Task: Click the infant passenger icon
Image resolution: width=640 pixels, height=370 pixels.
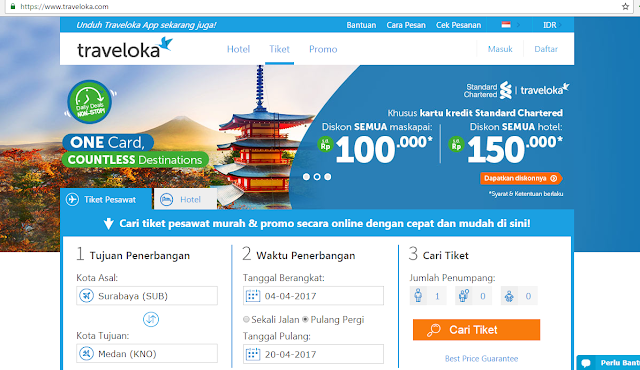Action: click(509, 296)
